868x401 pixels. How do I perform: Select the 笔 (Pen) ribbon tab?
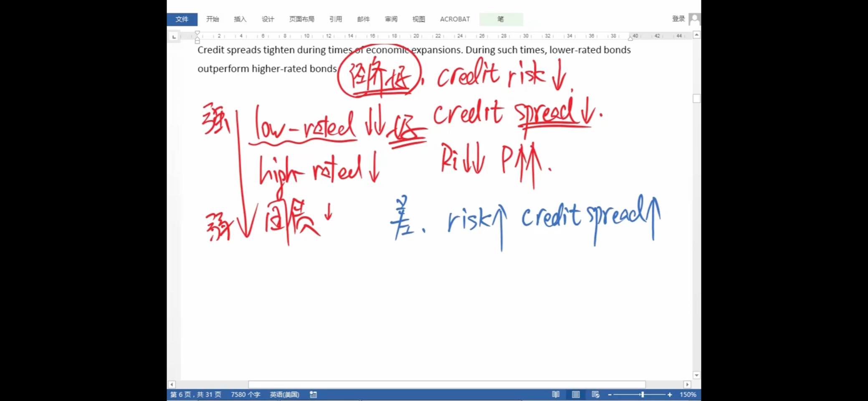coord(501,19)
